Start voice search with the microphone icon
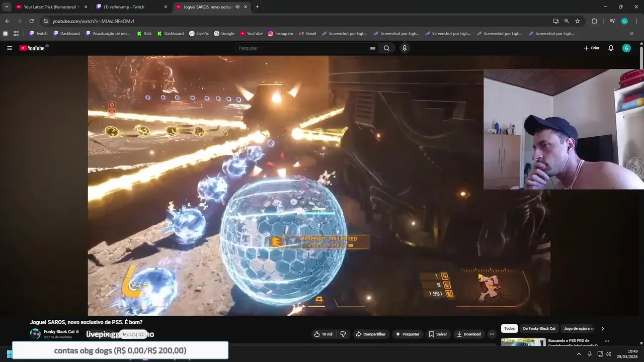Image resolution: width=644 pixels, height=362 pixels. point(405,48)
